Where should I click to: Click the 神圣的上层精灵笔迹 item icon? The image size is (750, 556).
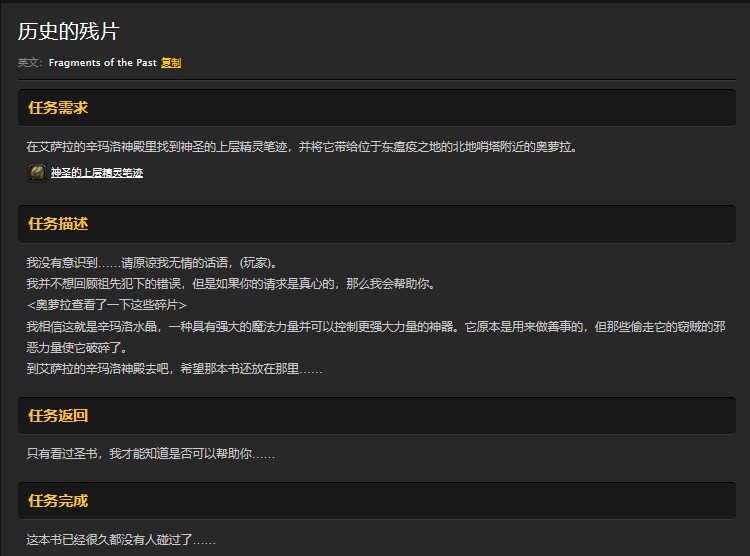[x=36, y=173]
